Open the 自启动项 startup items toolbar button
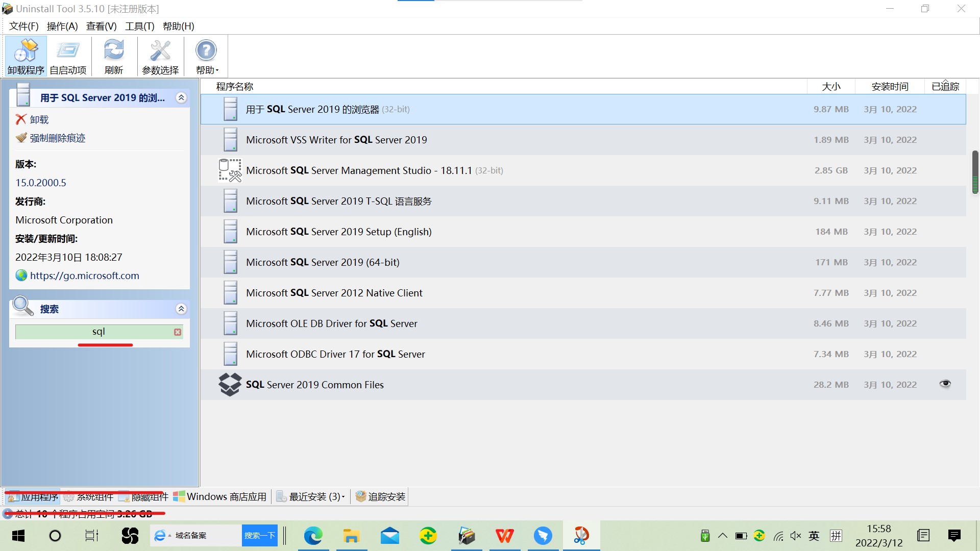Screen dimensions: 980x551 coord(68,56)
